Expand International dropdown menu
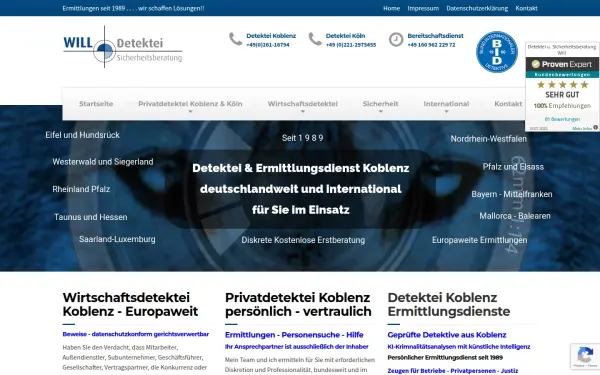The image size is (600, 375). [446, 104]
